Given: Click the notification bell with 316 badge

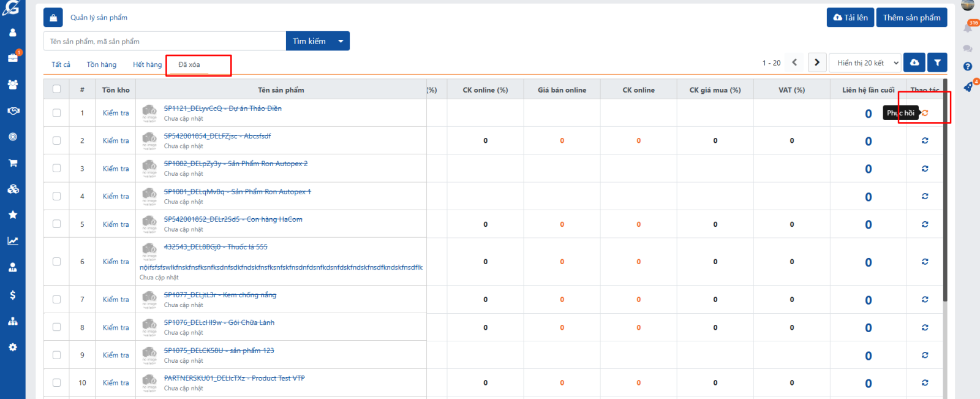Looking at the screenshot, I should [x=968, y=28].
